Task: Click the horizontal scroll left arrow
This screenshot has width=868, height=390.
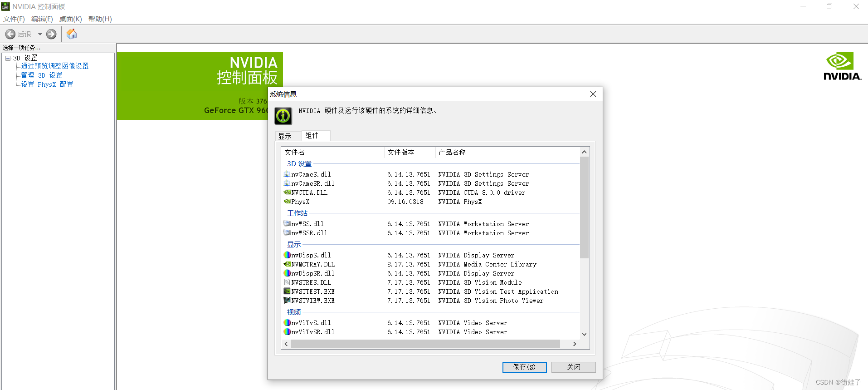Action: 286,344
